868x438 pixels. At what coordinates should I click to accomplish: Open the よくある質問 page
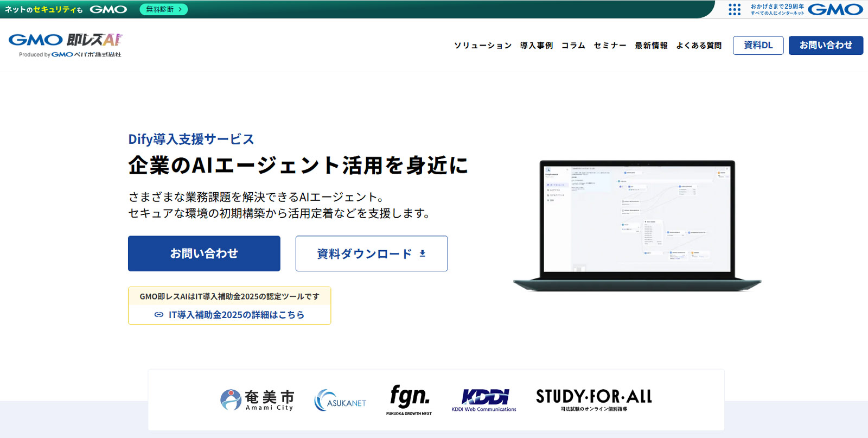click(699, 46)
